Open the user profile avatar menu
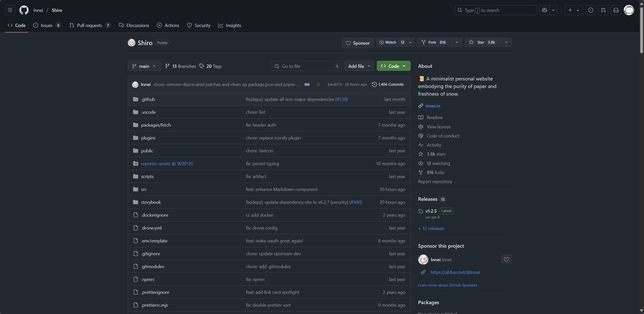This screenshot has height=314, width=644. [629, 10]
